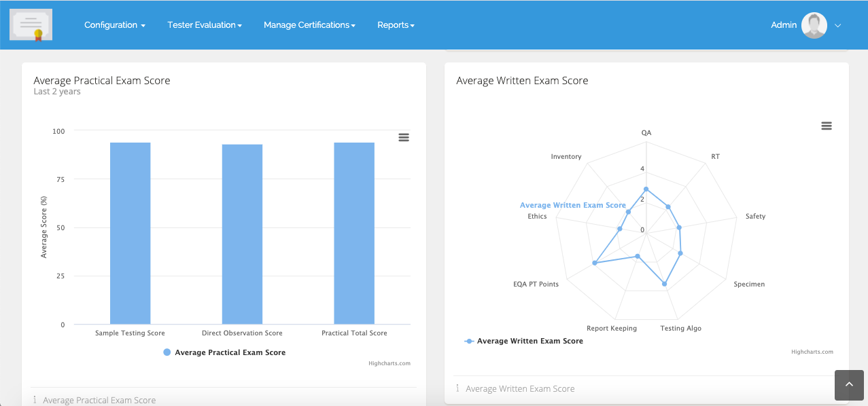Click the certificate badge logo in the navbar

(31, 24)
